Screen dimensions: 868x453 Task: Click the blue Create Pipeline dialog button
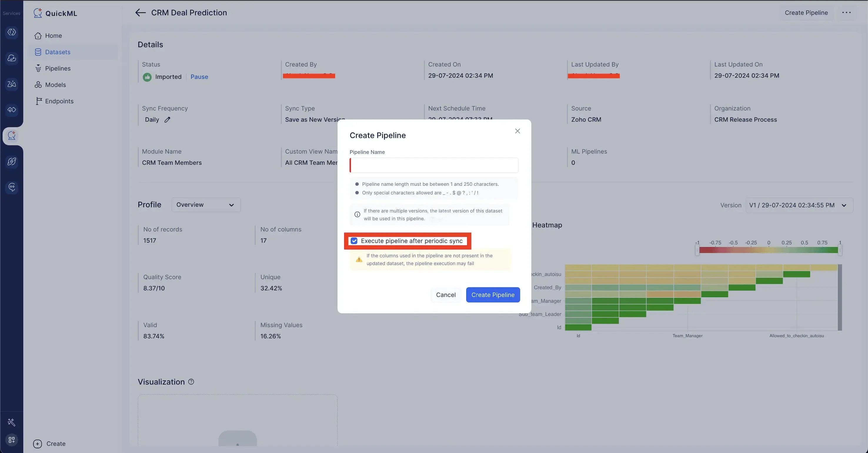pyautogui.click(x=493, y=294)
